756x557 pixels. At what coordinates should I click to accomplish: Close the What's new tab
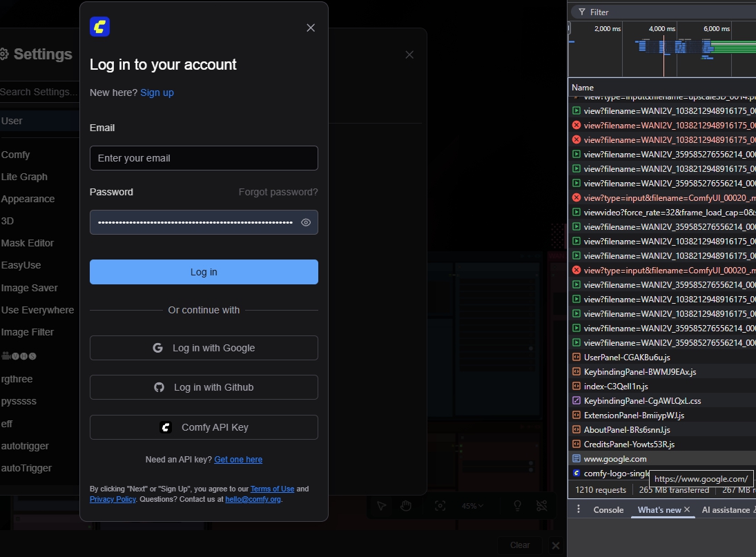point(687,509)
